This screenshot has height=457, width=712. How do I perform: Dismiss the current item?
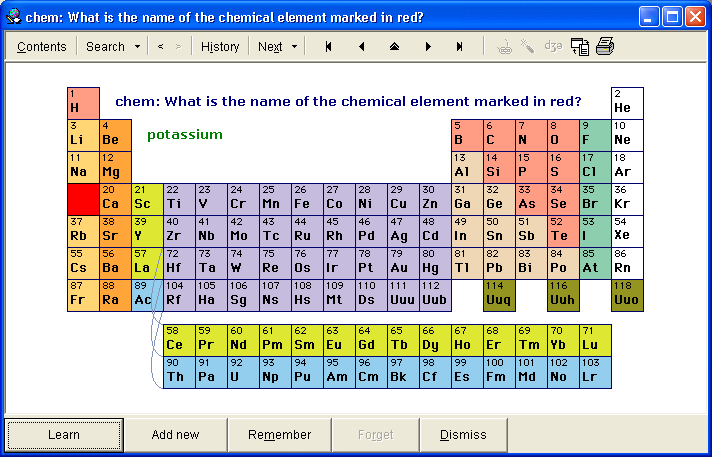(x=463, y=435)
